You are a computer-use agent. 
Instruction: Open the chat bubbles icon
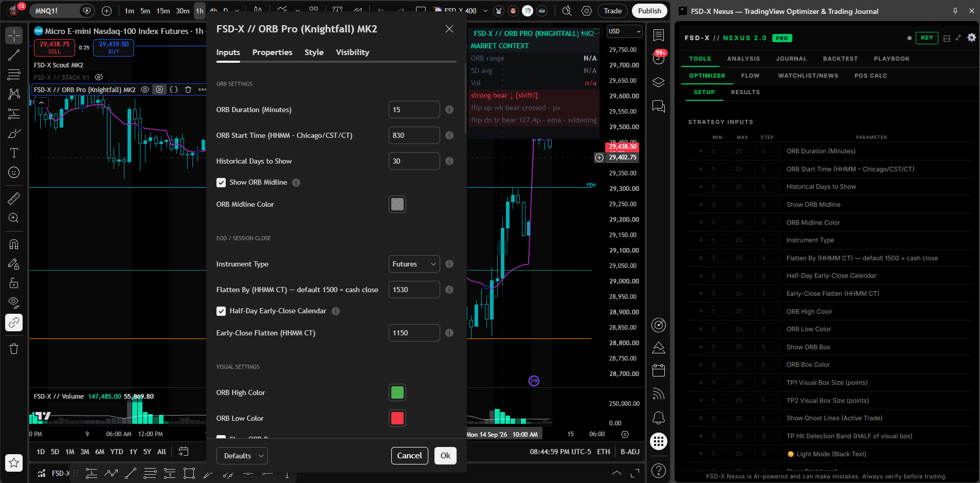[x=659, y=106]
